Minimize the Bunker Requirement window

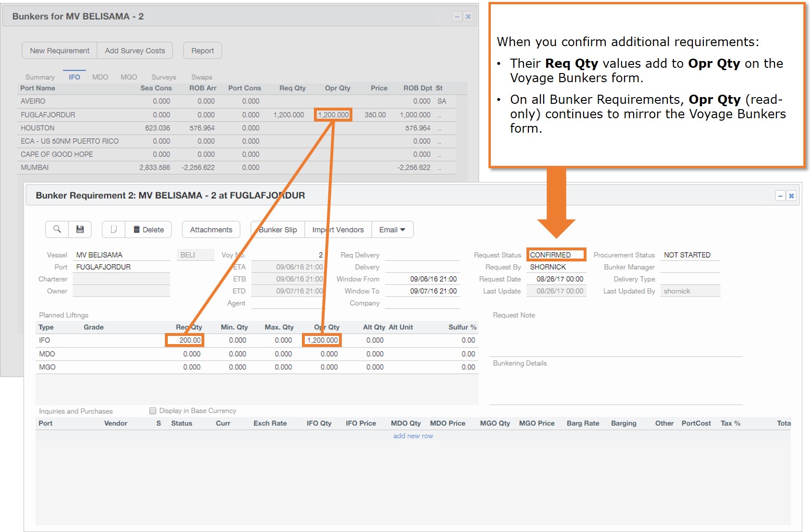780,196
